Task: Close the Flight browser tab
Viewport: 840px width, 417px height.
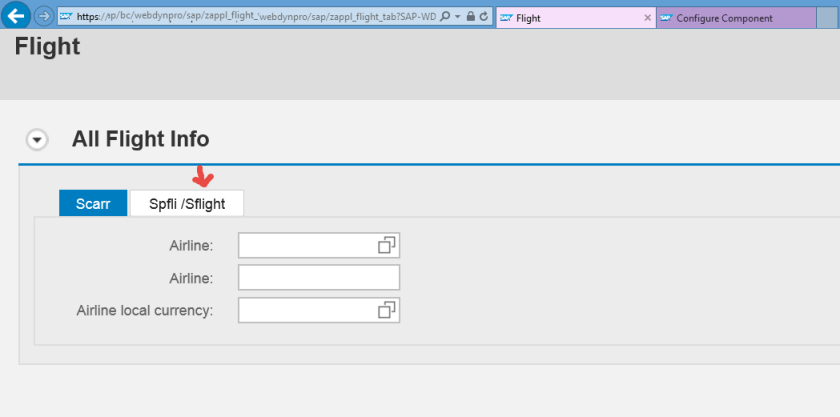Action: (x=647, y=18)
